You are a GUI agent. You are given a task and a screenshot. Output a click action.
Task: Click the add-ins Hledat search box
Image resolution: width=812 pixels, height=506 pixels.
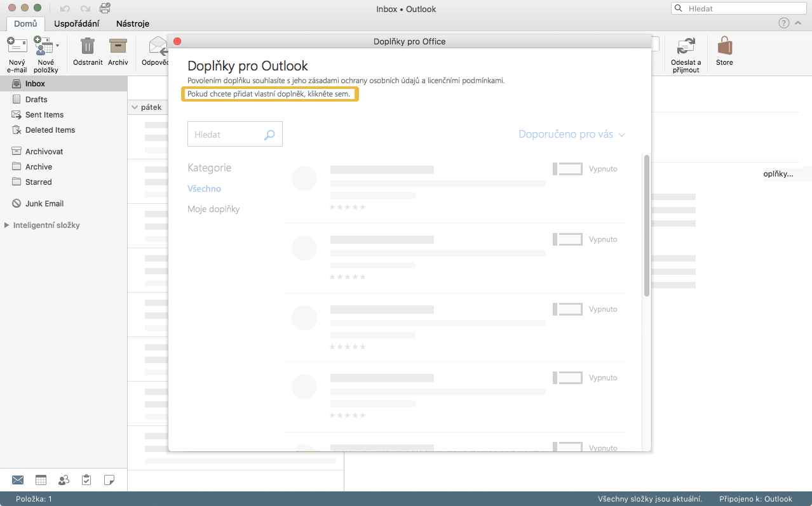tap(235, 135)
